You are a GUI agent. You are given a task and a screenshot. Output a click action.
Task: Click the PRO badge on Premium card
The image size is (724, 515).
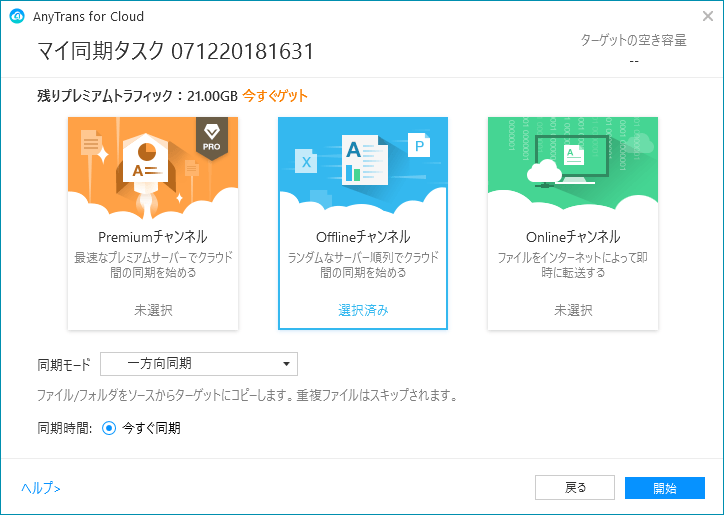click(211, 139)
